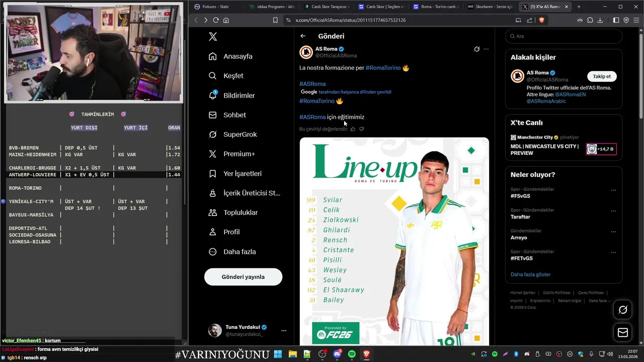
Task: Close the X'te AS Roma tab
Action: 567,7
